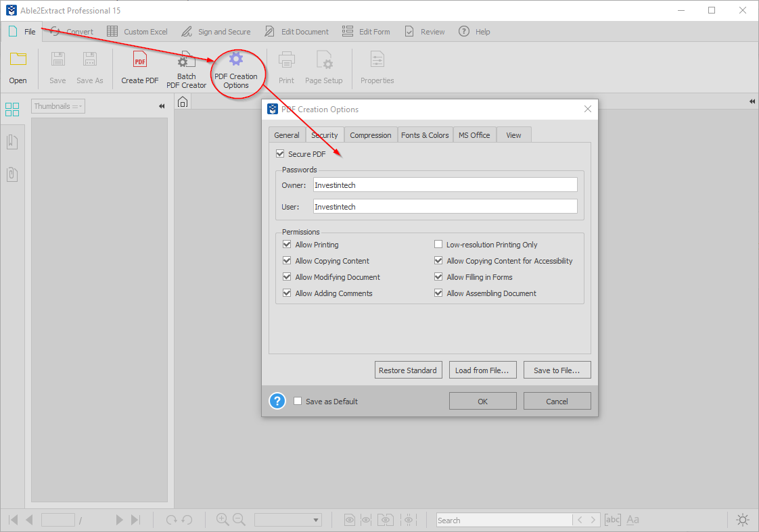Expand the right side panel arrows
The height and width of the screenshot is (532, 759).
752,101
